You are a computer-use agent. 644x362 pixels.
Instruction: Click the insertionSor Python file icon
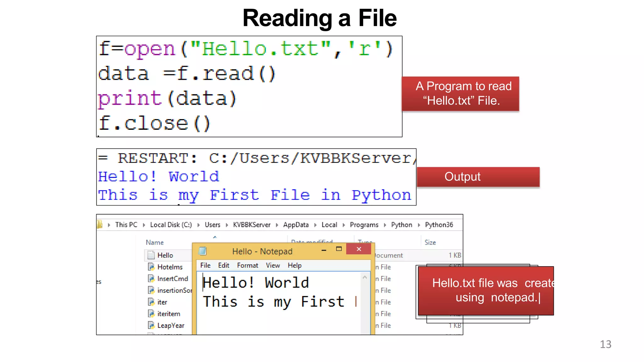151,290
